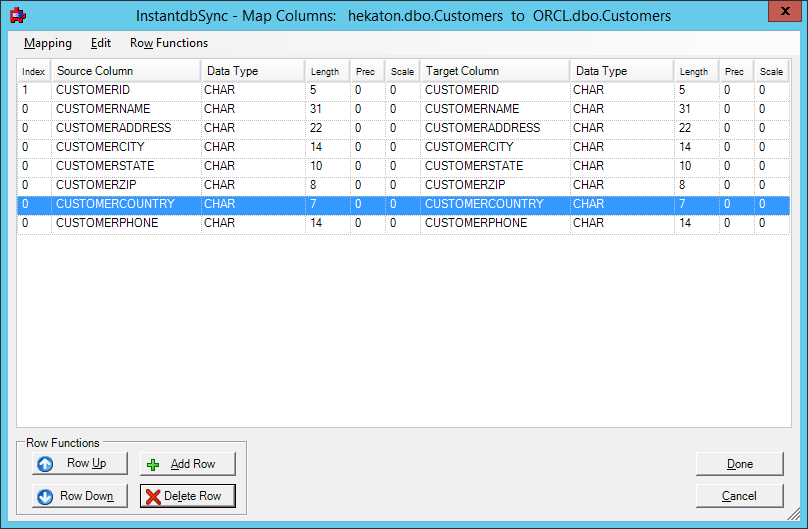Click the Index column header
The width and height of the screenshot is (808, 529).
click(x=34, y=71)
